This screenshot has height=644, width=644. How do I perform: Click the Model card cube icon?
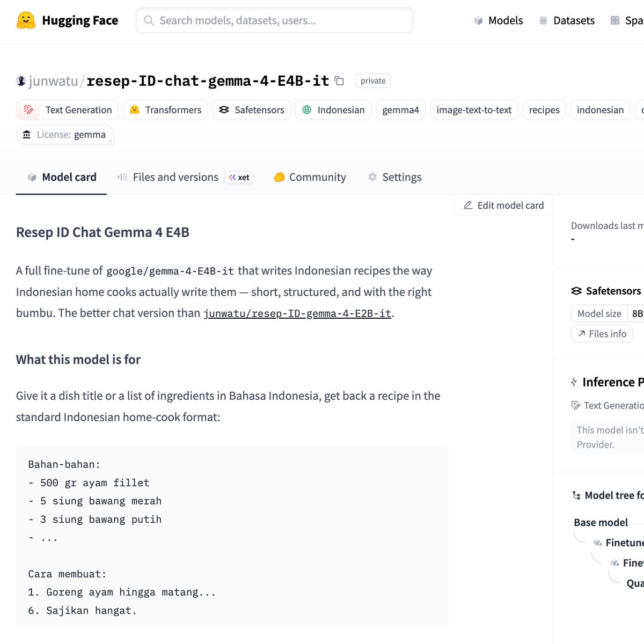(x=32, y=177)
